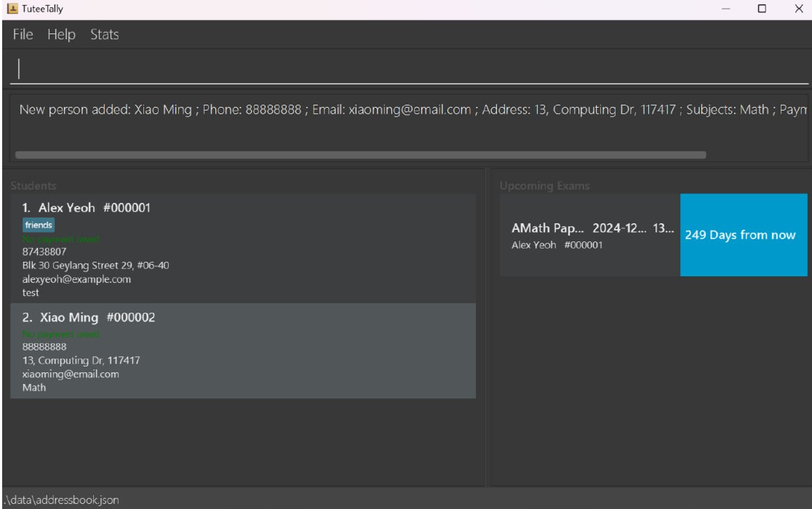
Task: Focus the command input box
Action: point(409,69)
